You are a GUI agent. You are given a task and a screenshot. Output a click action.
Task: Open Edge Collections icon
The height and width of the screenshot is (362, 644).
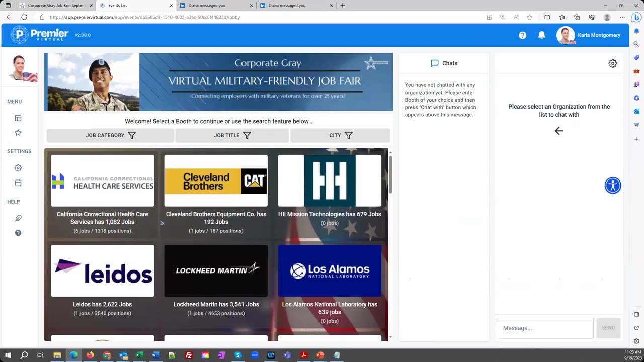click(x=577, y=17)
